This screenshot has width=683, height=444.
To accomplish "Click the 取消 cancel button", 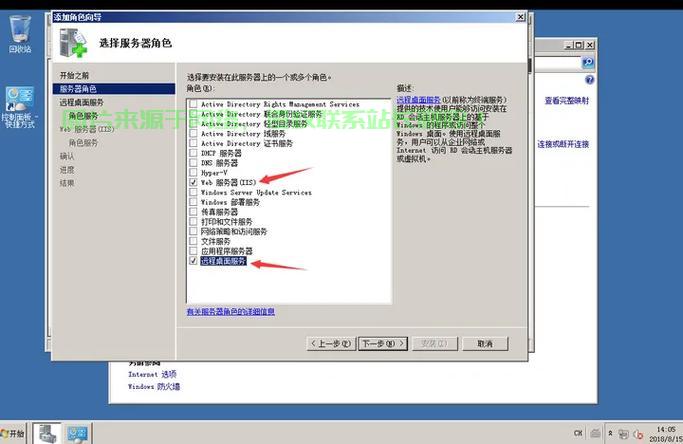I will pos(485,343).
